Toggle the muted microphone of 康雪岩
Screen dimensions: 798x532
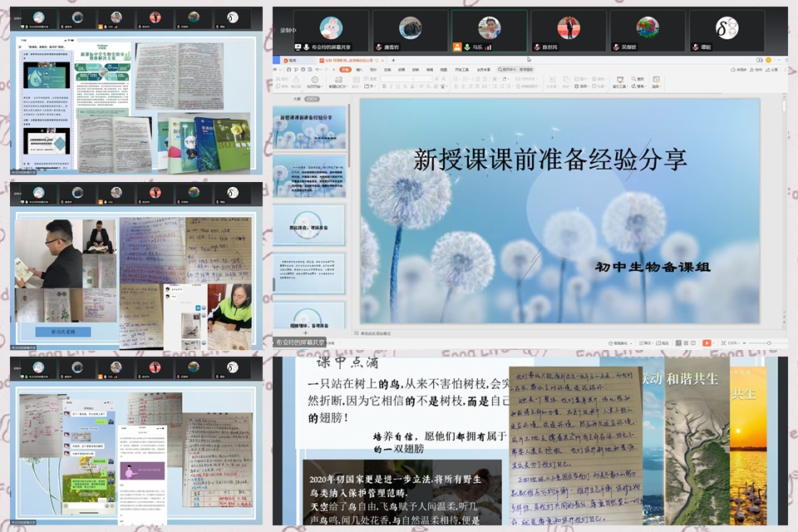379,47
